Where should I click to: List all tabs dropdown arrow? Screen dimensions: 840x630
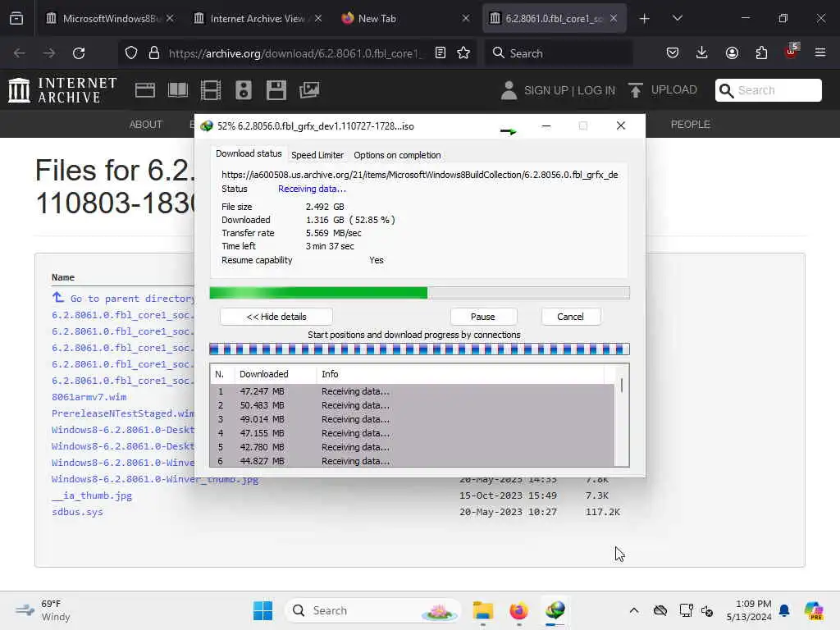click(677, 18)
